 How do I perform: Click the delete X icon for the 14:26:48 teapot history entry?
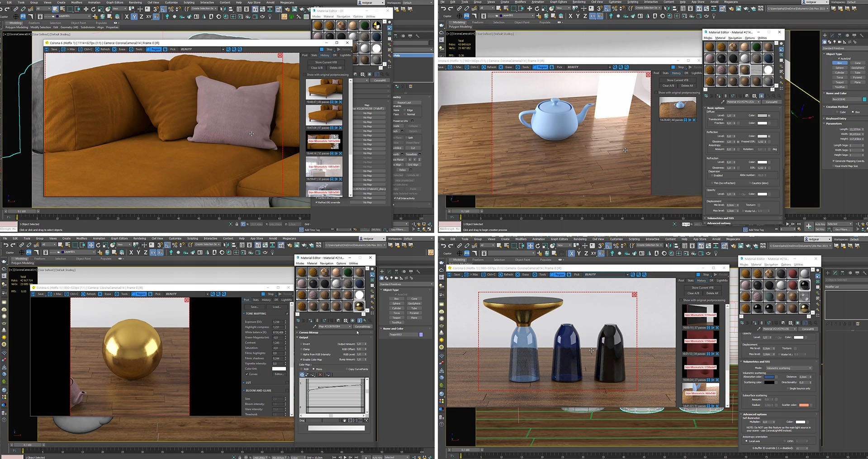tap(694, 120)
